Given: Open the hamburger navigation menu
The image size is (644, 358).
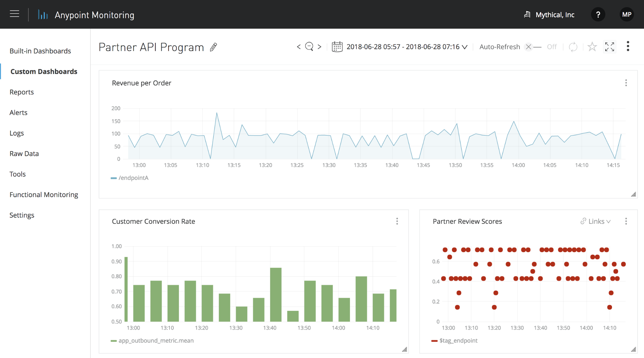Looking at the screenshot, I should pos(14,14).
